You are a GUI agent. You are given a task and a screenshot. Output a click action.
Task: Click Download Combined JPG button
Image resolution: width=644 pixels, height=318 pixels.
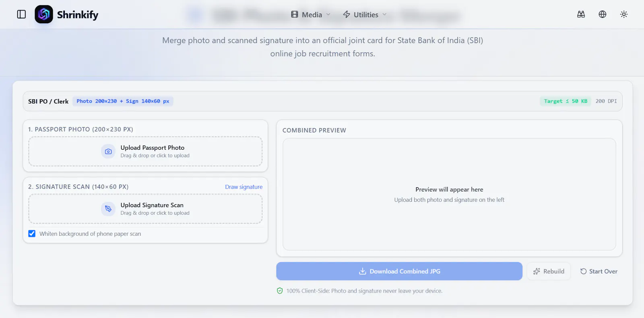point(399,271)
